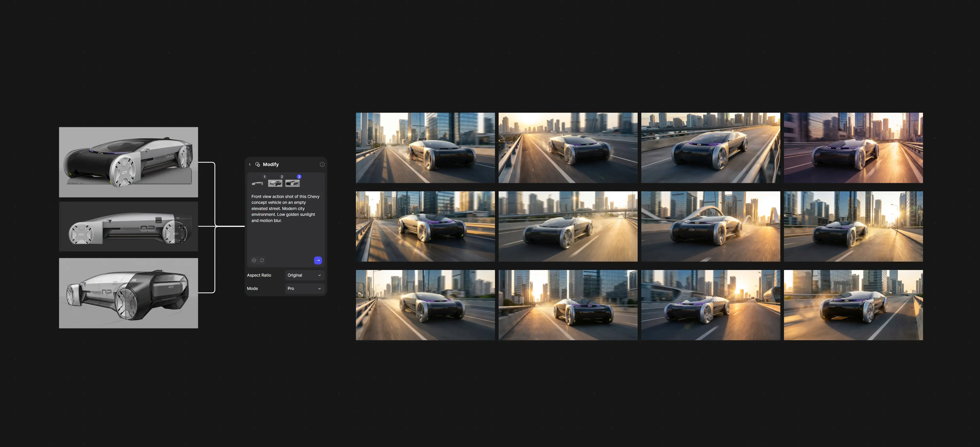Screen dimensions: 980x447
Task: Collapse the Modify panel with the back chevron
Action: (x=250, y=164)
